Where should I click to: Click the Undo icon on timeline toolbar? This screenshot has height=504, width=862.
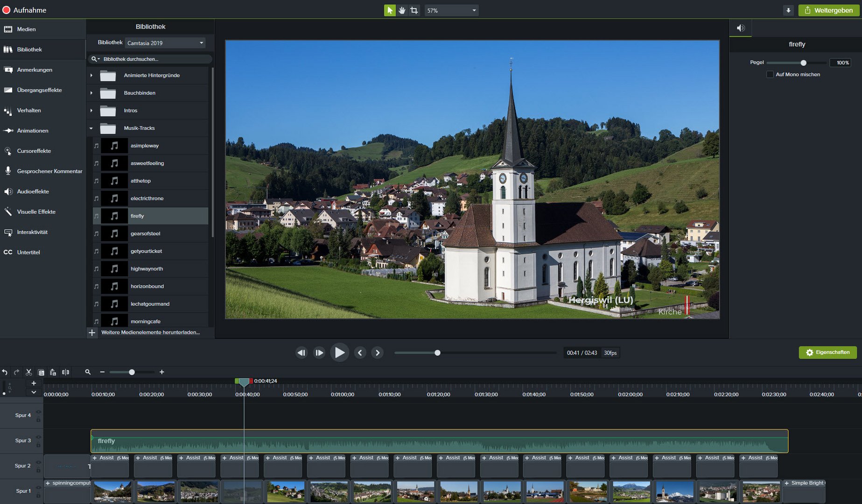[x=5, y=372]
